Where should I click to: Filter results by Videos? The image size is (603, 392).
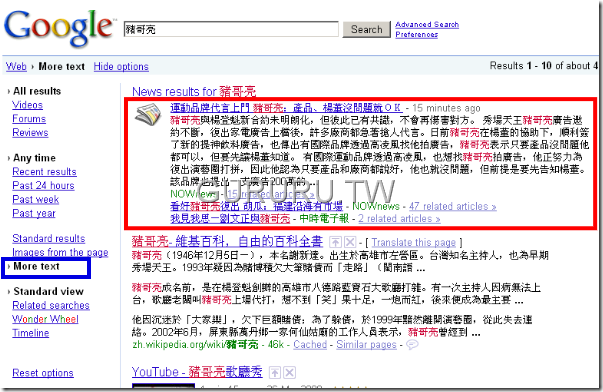(x=27, y=105)
